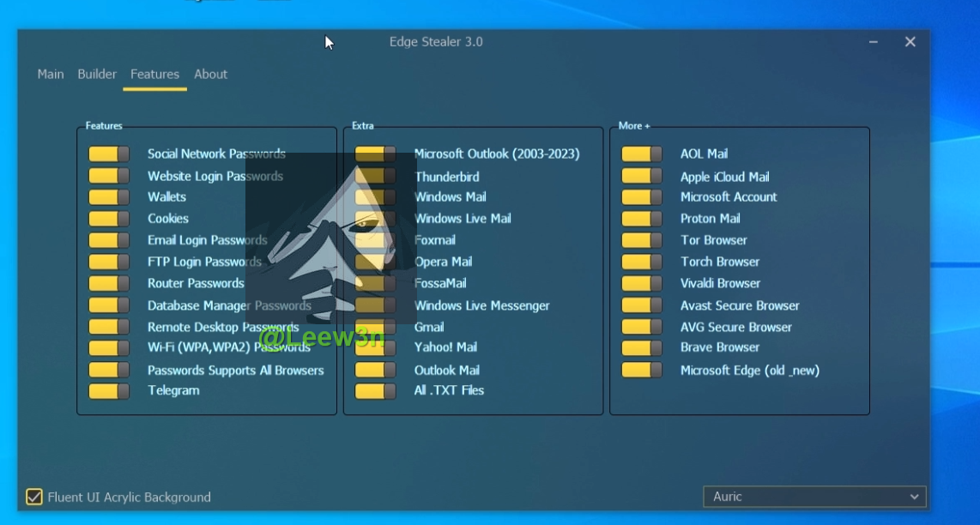Toggle the Cookies switch
Viewport: 980px width, 525px height.
[x=109, y=219]
